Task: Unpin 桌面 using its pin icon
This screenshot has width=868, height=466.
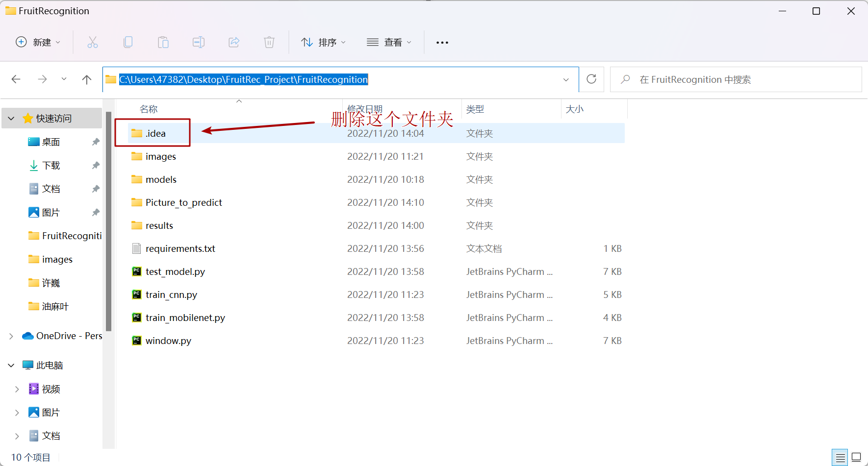Action: pos(96,142)
